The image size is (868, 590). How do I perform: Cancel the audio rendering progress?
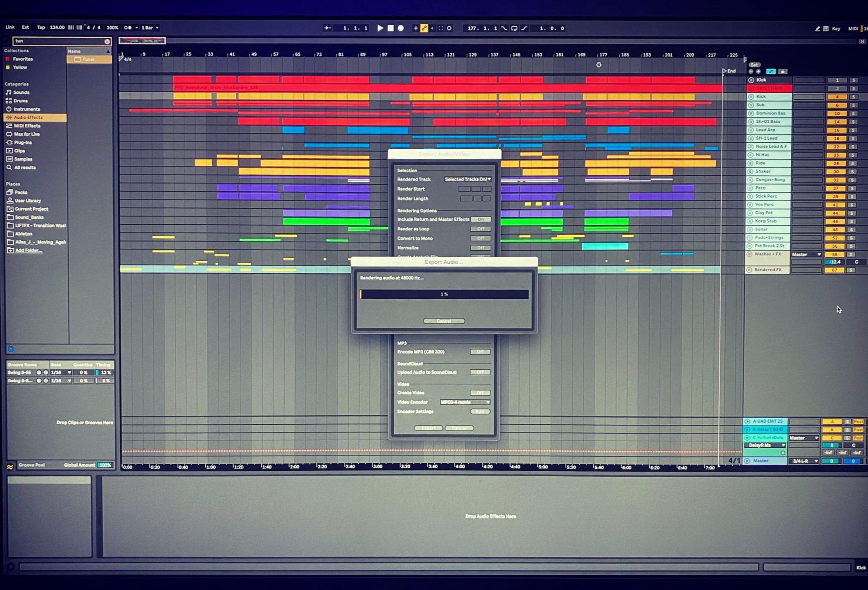click(x=444, y=321)
